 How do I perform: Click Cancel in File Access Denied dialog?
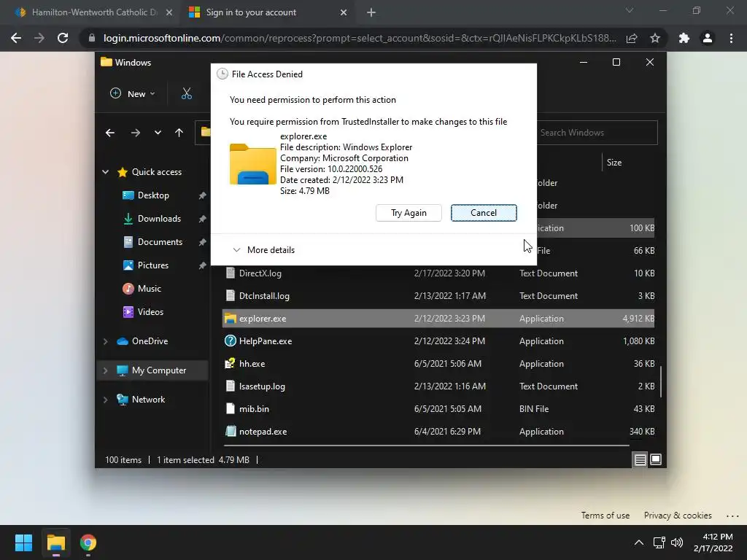[x=484, y=213]
